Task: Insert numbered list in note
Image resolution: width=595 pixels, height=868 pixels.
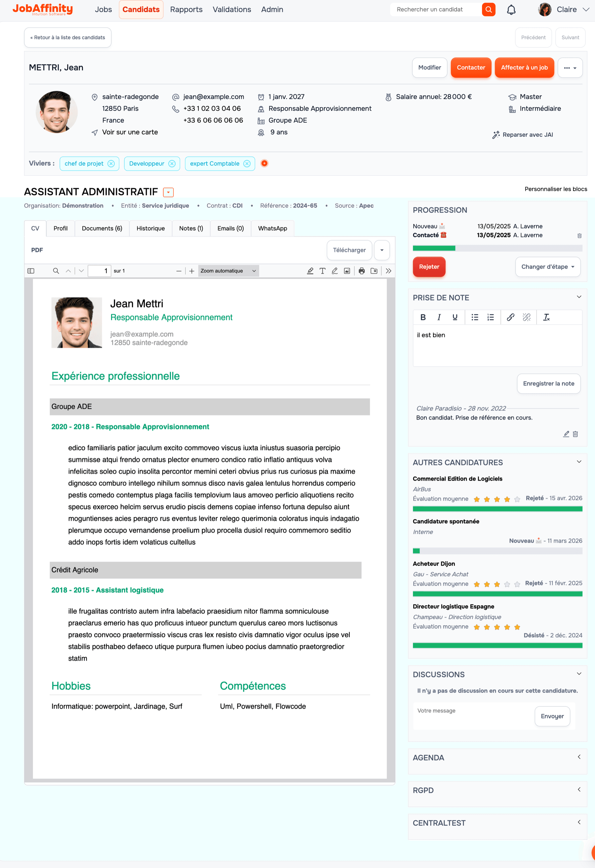Action: pos(490,317)
